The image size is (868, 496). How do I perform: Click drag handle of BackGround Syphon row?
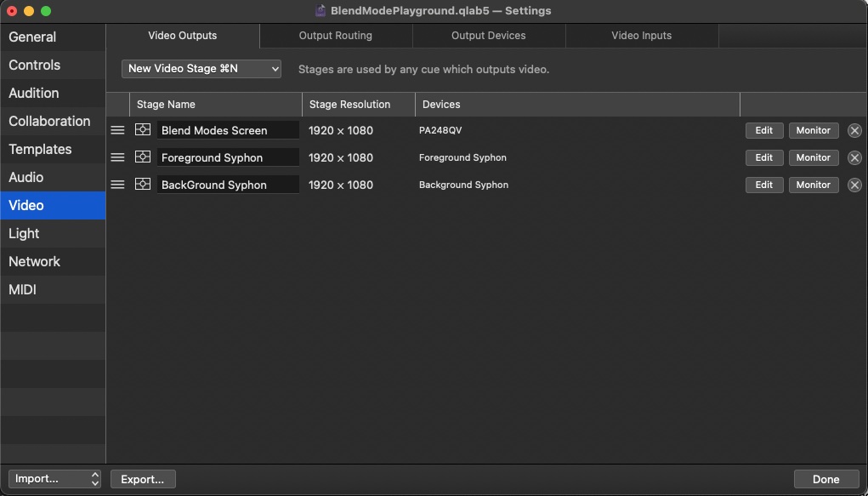tap(118, 185)
